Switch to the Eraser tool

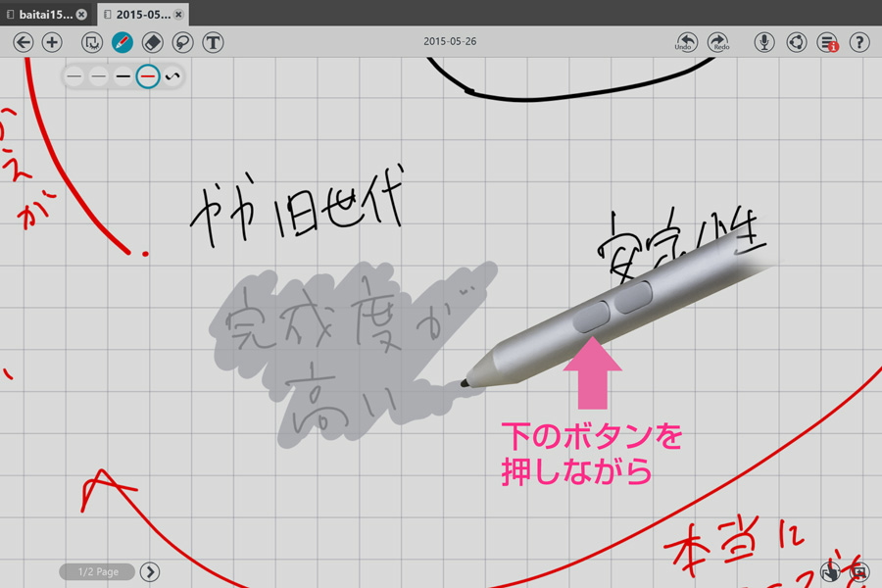click(x=152, y=42)
